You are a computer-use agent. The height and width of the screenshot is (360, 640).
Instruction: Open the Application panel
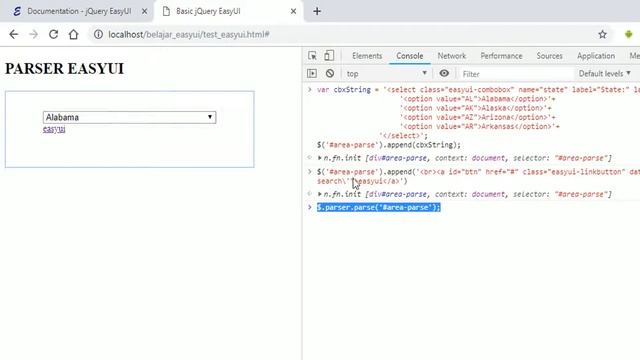[x=596, y=56]
